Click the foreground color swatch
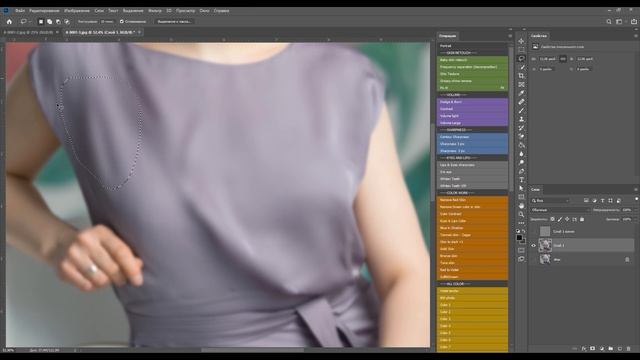Image resolution: width=640 pixels, height=360 pixels. click(519, 237)
